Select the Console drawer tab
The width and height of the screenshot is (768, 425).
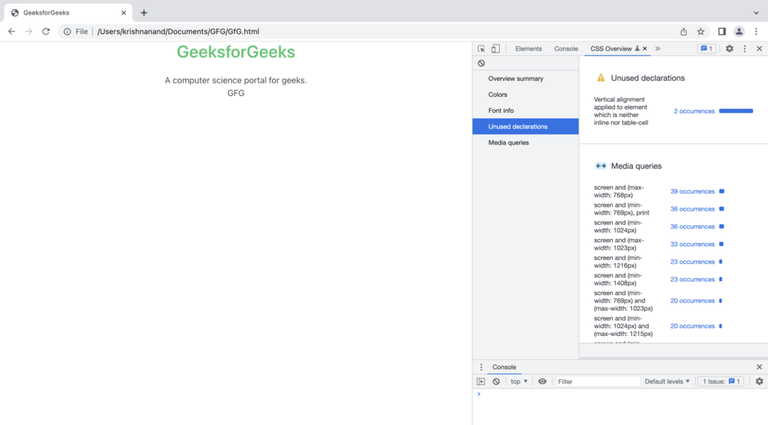pyautogui.click(x=504, y=367)
